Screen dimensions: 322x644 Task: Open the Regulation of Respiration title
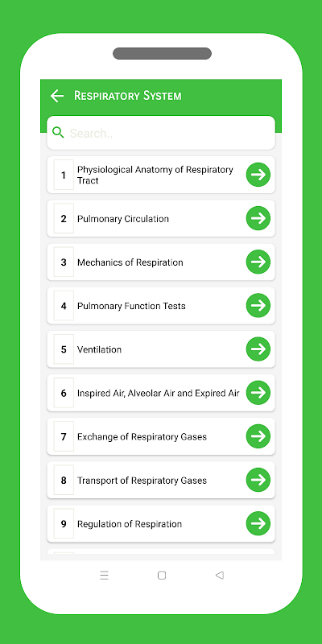click(130, 524)
